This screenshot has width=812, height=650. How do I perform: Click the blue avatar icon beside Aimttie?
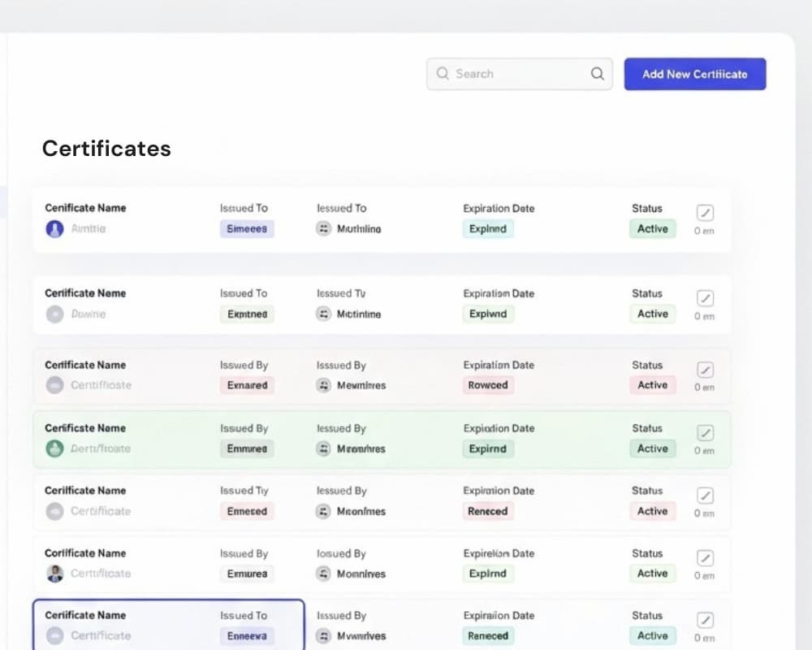coord(54,228)
